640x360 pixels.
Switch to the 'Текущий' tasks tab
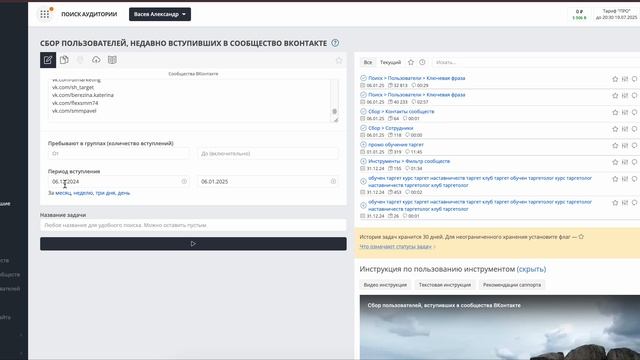tap(391, 62)
